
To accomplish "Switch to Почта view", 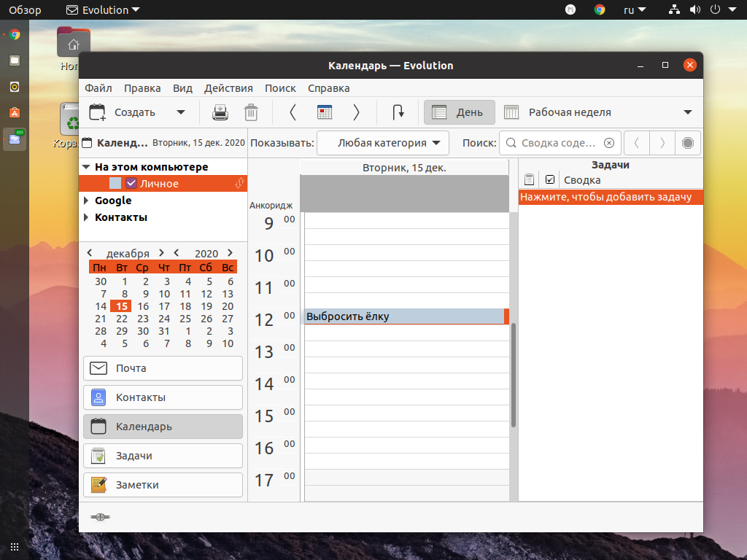I will 163,368.
